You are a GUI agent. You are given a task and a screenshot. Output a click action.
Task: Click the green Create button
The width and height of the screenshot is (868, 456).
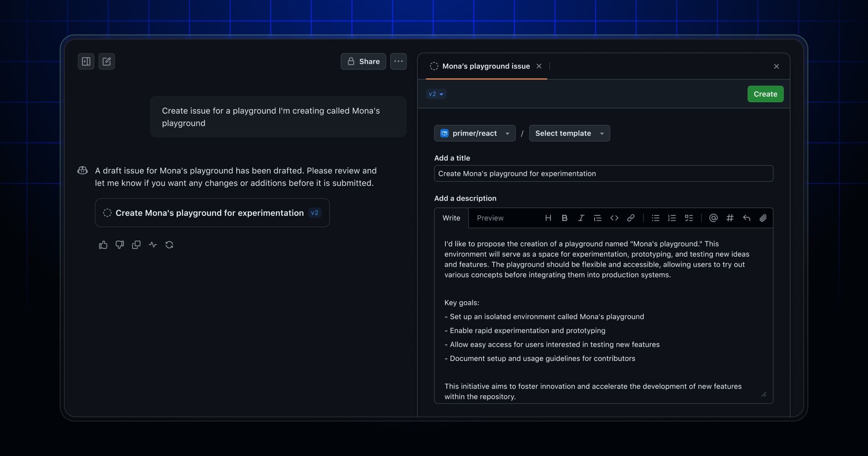pyautogui.click(x=765, y=94)
